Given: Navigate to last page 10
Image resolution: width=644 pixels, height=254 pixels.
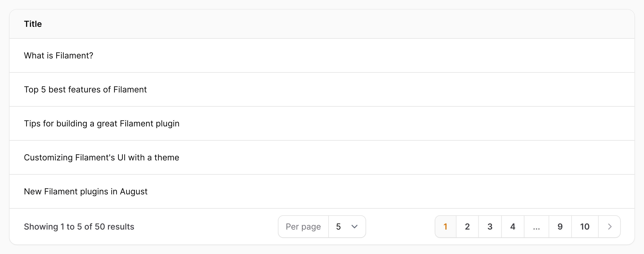Looking at the screenshot, I should 585,227.
